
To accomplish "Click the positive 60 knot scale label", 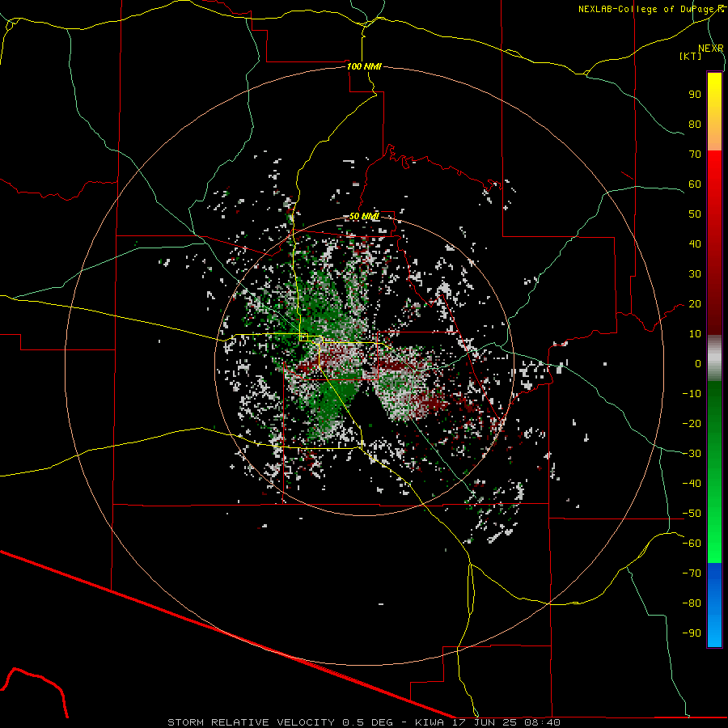I will point(695,184).
